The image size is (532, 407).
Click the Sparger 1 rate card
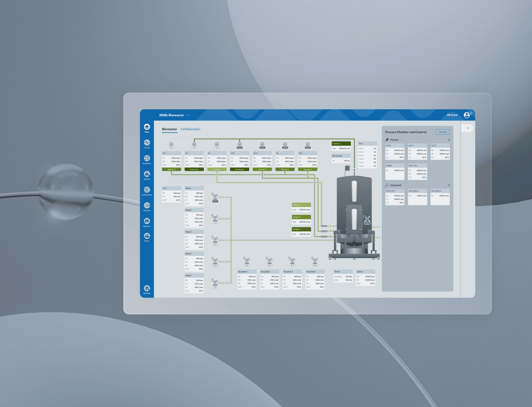click(x=301, y=207)
